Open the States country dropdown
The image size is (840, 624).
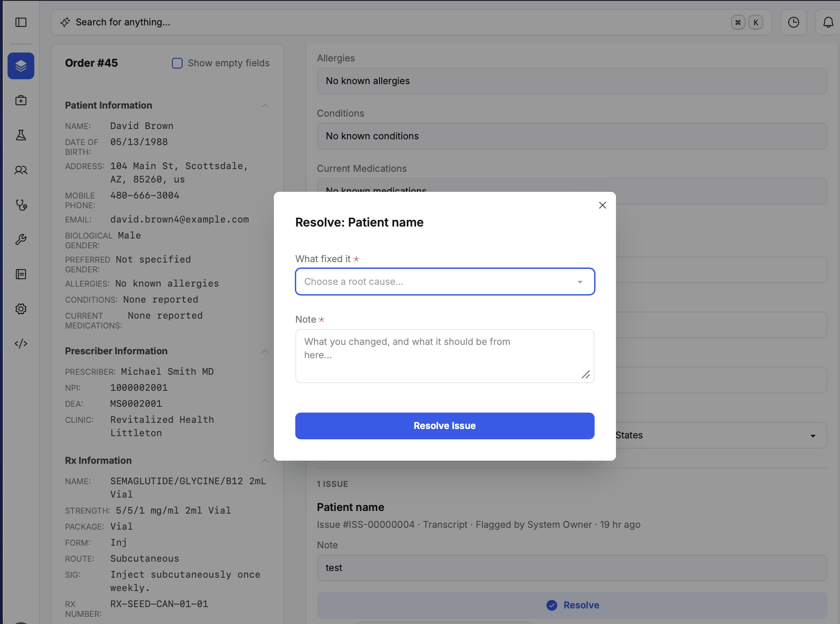tap(722, 435)
